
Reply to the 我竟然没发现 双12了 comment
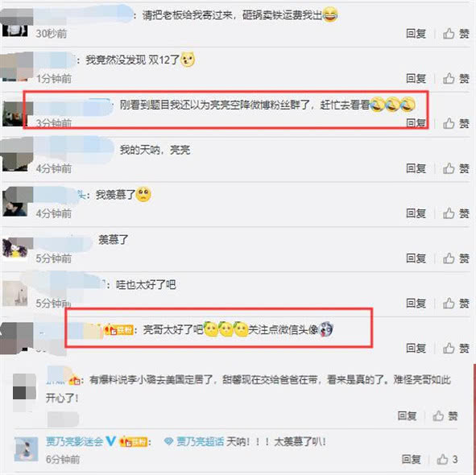416,79
